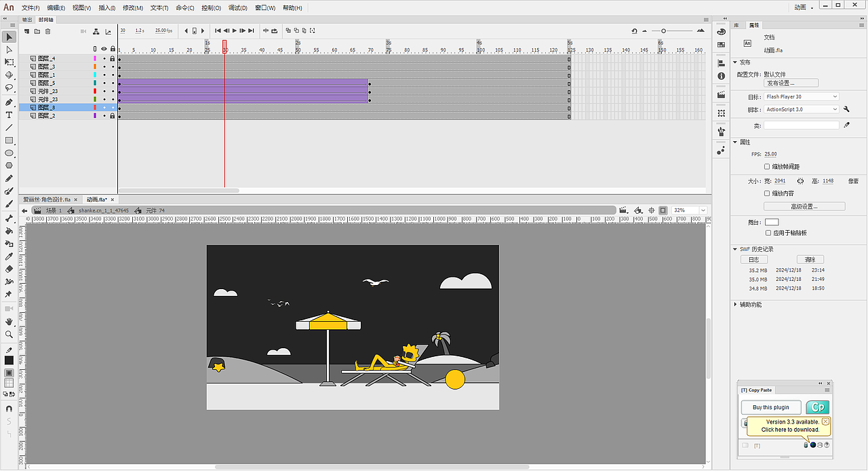Open the 修改(M) menu
The image size is (868, 471).
point(133,7)
